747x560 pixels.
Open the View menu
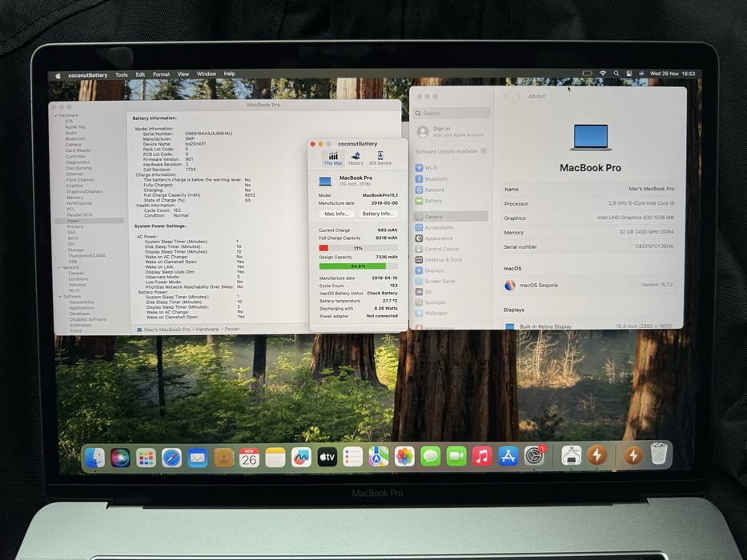pos(183,74)
